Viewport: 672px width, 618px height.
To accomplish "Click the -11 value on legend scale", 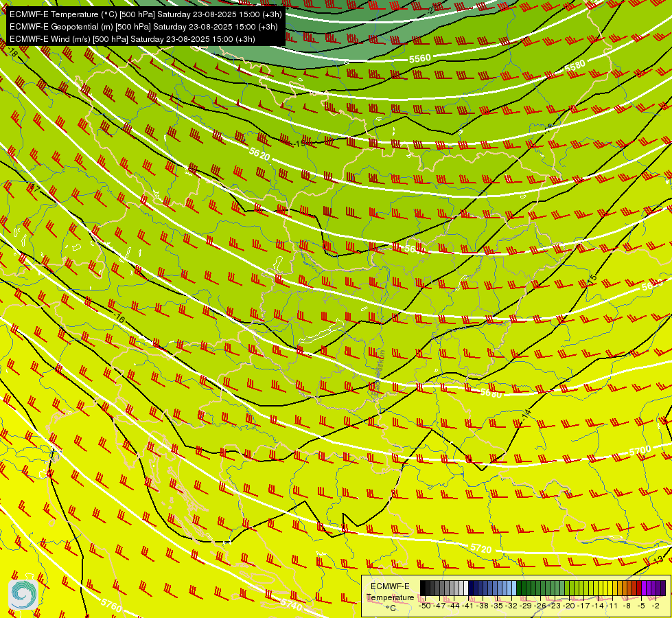I will pyautogui.click(x=612, y=606).
